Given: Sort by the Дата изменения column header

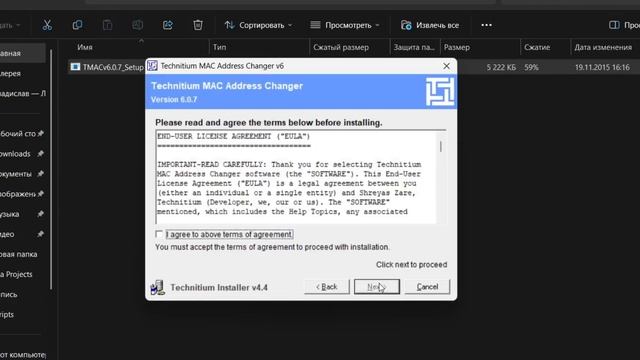Looking at the screenshot, I should (x=603, y=47).
